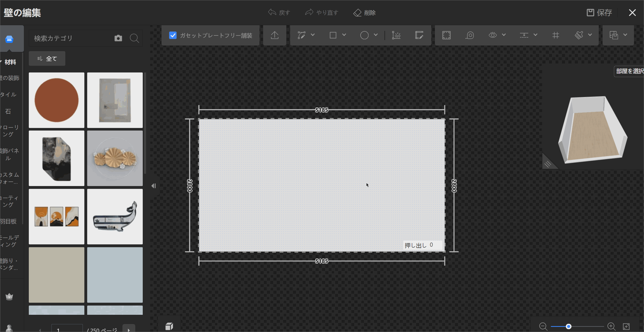
Task: Toggle the grid hash icon
Action: click(x=556, y=35)
